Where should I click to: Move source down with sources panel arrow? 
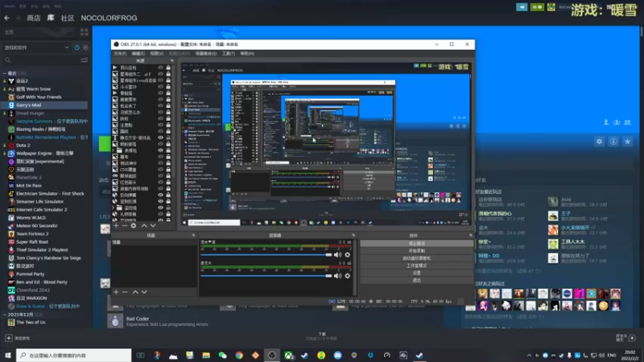coord(153,226)
